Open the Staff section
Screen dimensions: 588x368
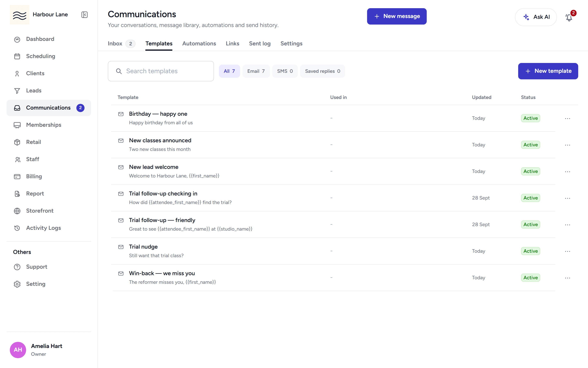pyautogui.click(x=49, y=159)
